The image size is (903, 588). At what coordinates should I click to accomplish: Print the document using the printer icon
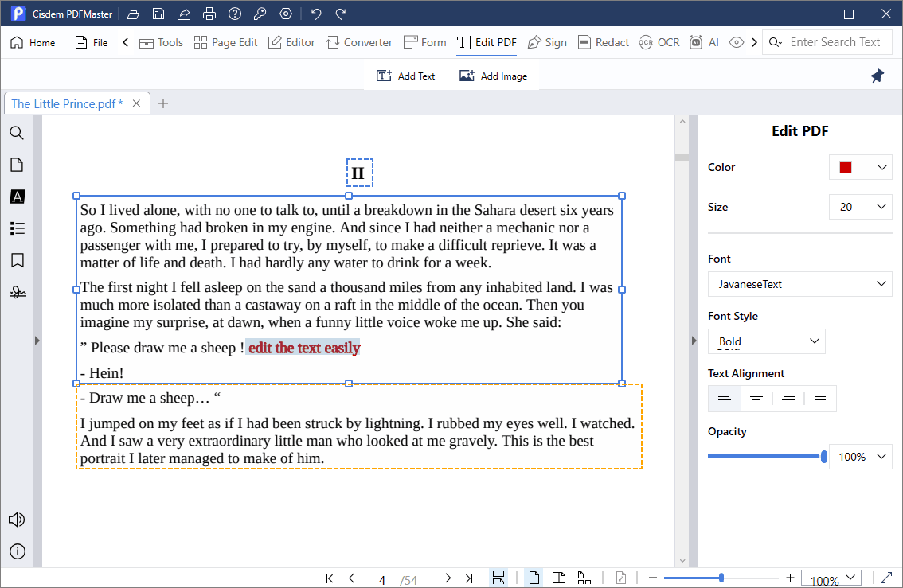tap(209, 14)
